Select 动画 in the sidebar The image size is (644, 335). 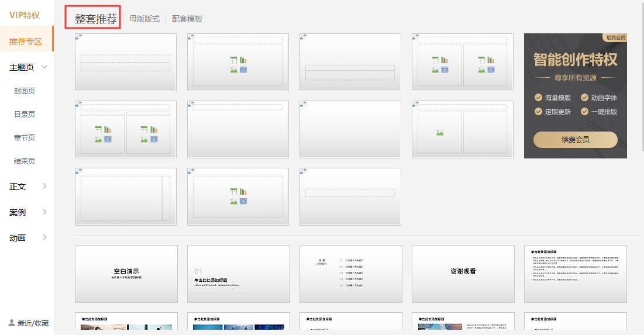18,238
